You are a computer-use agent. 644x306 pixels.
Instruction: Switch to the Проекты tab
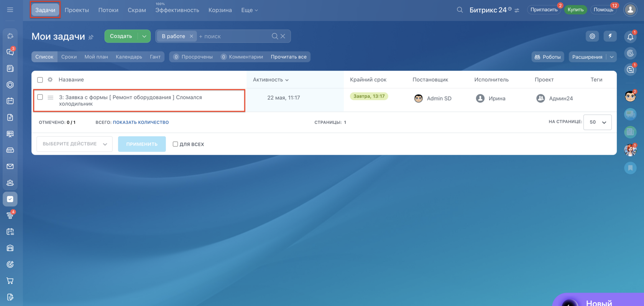click(77, 10)
